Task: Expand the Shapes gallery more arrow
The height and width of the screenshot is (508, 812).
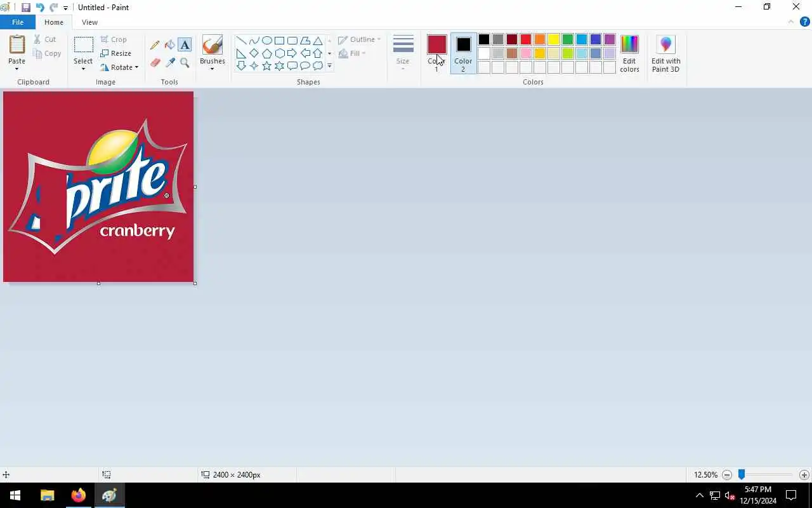Action: 329,66
